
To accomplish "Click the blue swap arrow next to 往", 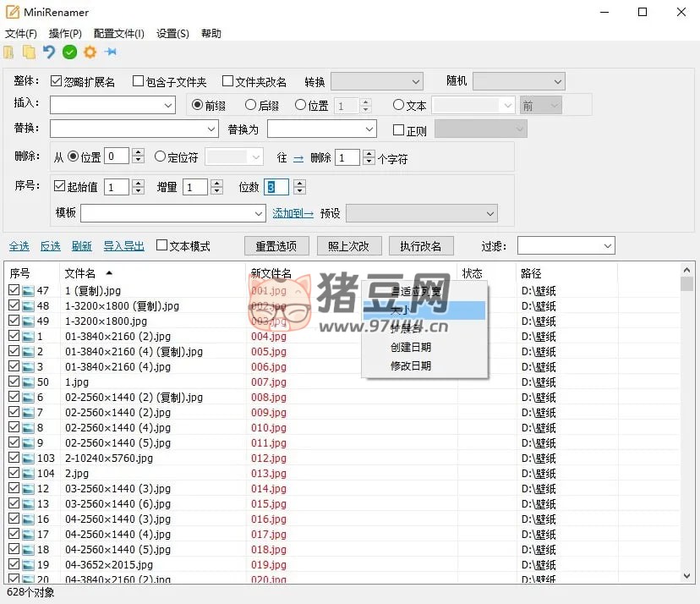I will coord(298,158).
